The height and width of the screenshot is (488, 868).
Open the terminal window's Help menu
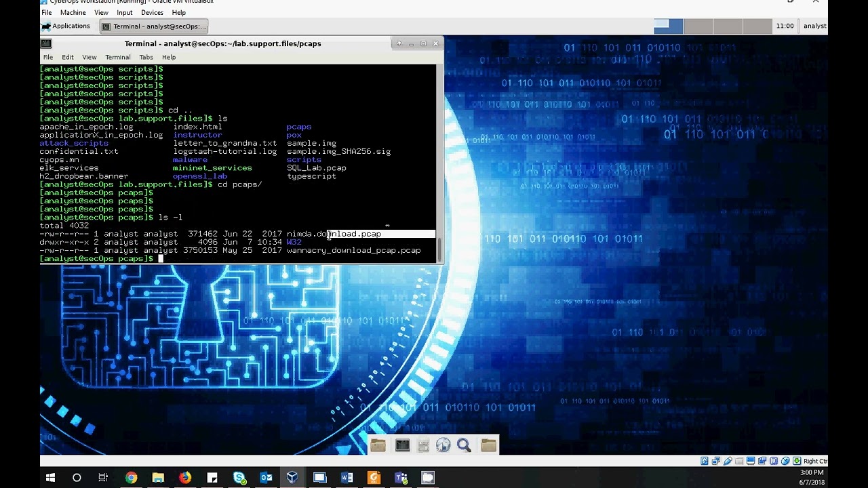coord(169,57)
